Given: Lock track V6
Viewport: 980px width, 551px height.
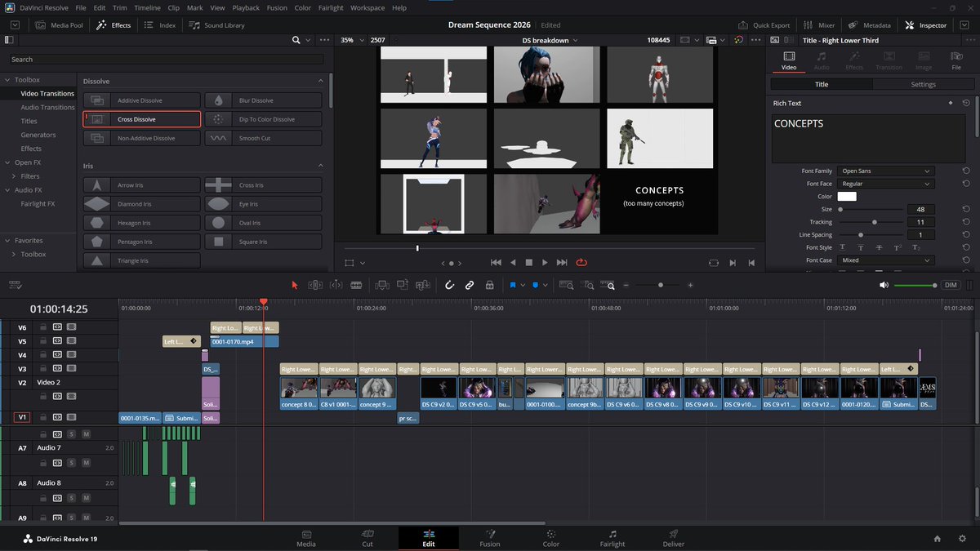Looking at the screenshot, I should (43, 327).
